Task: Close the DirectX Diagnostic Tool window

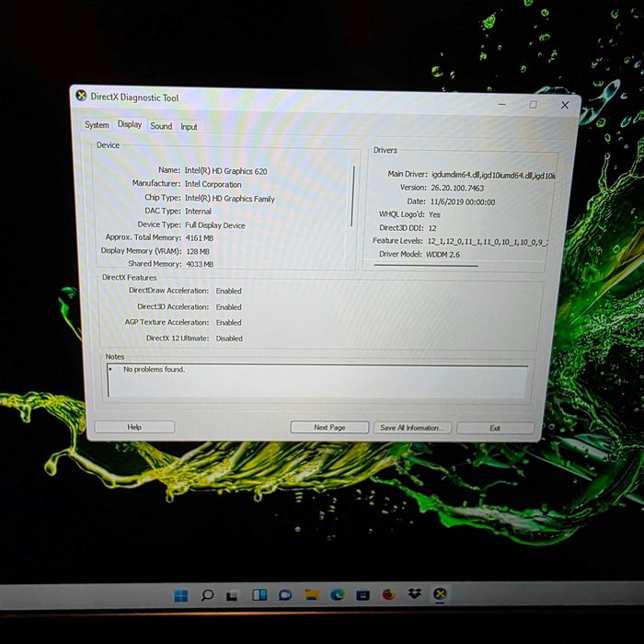Action: tap(565, 105)
